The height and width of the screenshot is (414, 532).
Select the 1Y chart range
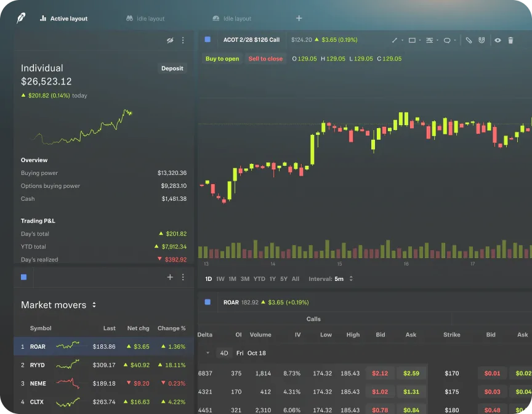272,278
